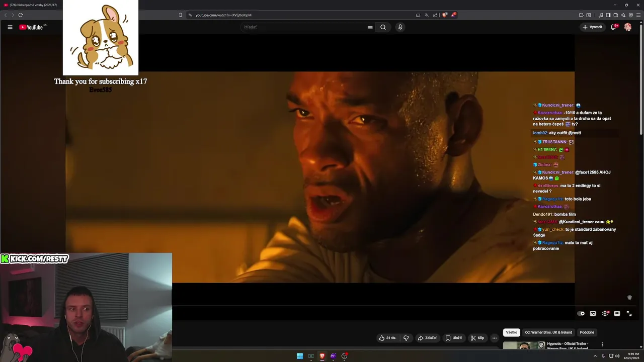Click the Zdieľať share button

427,338
